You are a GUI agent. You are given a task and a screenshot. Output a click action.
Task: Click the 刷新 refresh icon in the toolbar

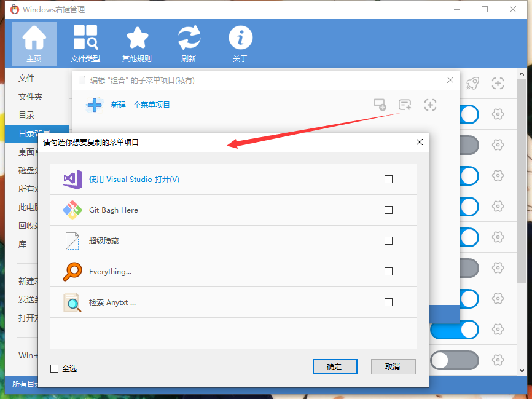(189, 37)
